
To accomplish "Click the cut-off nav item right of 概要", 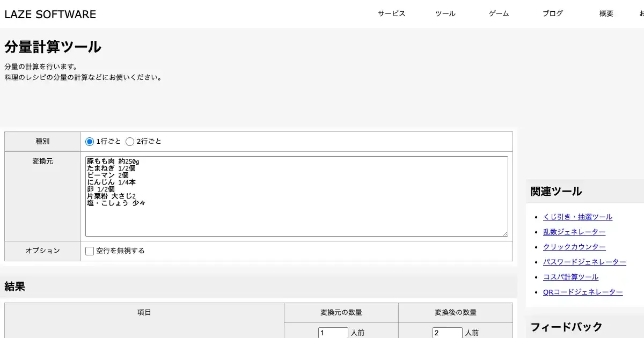I will 641,14.
